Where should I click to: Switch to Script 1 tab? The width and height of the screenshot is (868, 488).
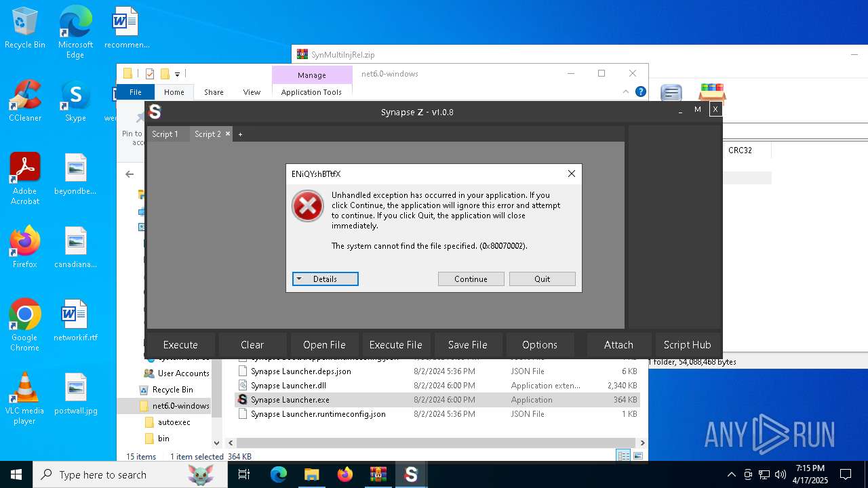[165, 134]
